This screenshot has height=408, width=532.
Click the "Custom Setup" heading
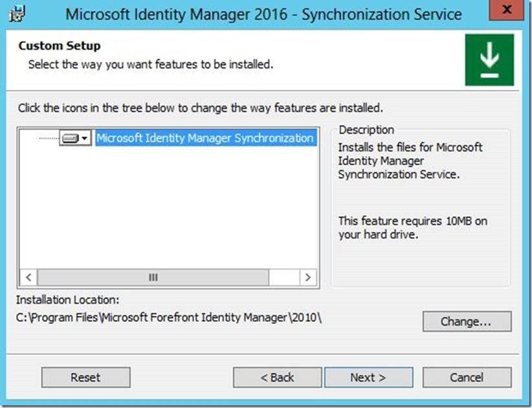60,45
